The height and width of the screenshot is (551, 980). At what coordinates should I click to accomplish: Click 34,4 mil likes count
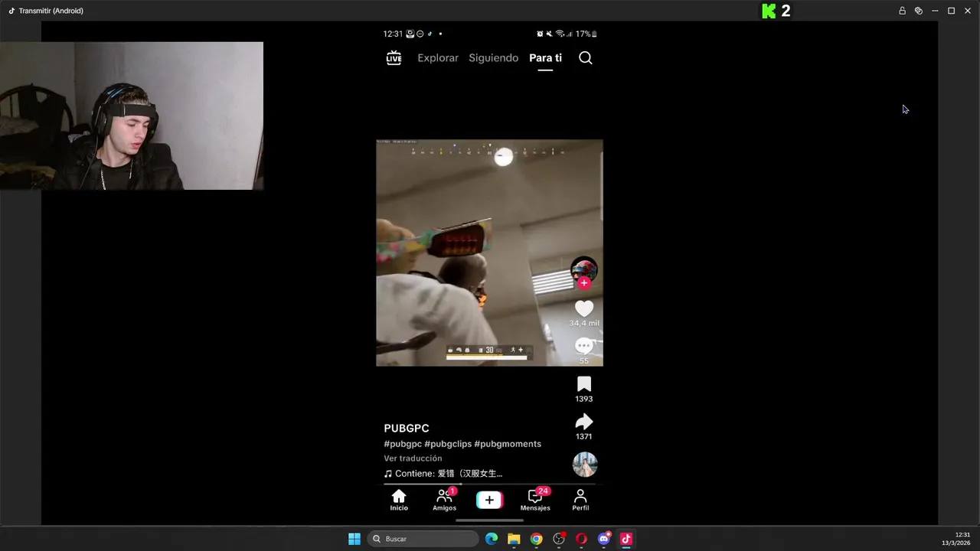584,324
